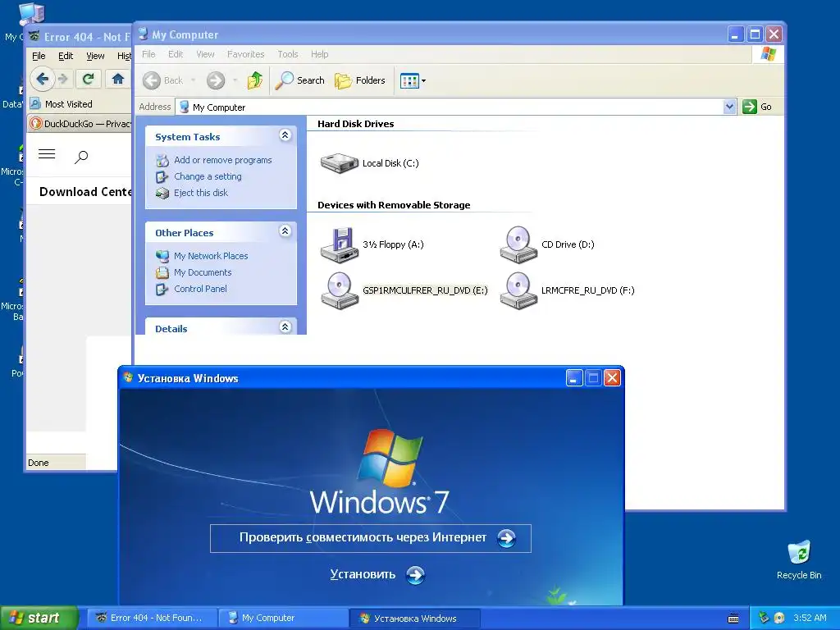Switch to Установка Windows taskbar button
840x630 pixels.
pos(414,618)
